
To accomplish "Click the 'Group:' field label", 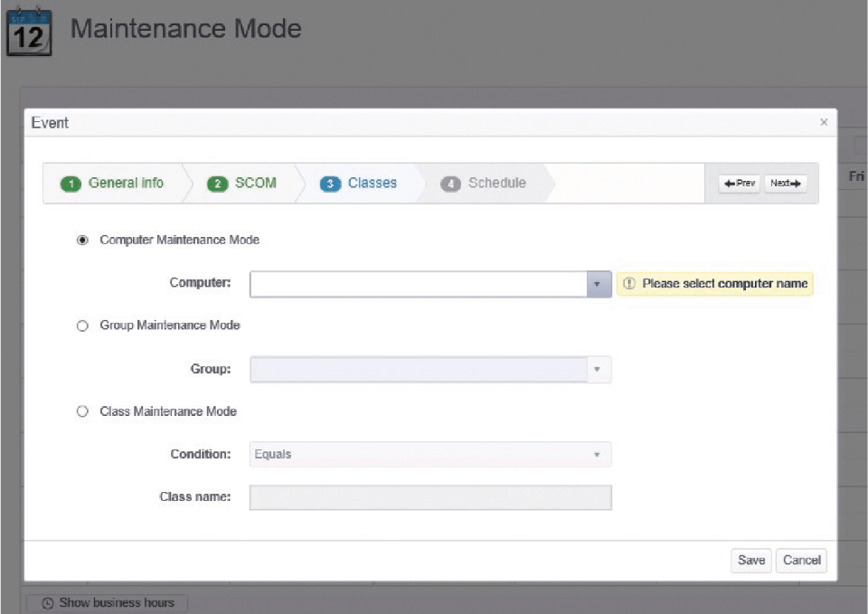I will (211, 369).
